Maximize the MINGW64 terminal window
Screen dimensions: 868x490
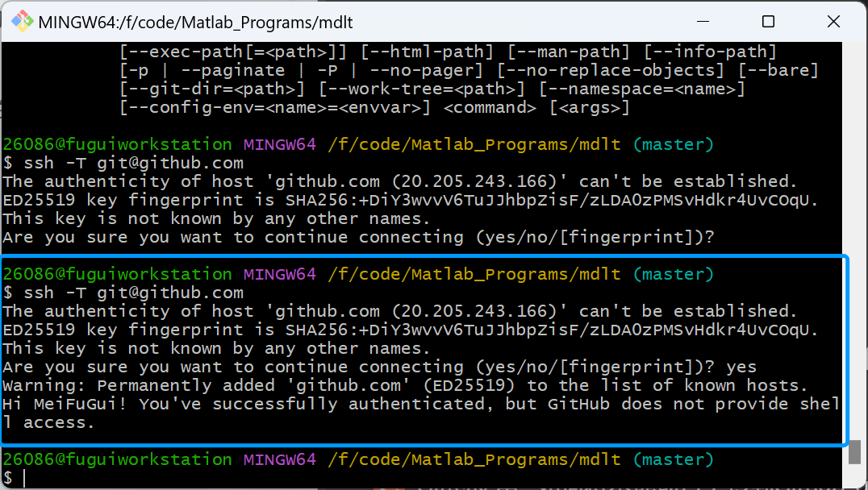[x=768, y=22]
